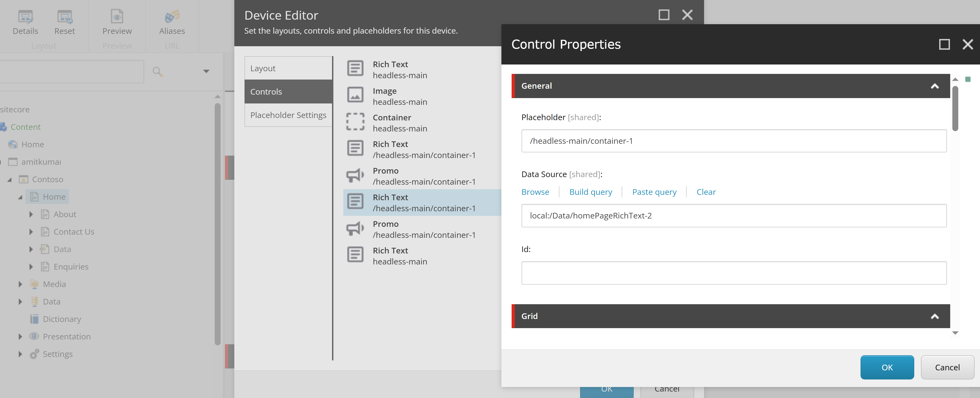Screen dimensions: 980x398
Task: Click the Paste query link
Action: (x=654, y=192)
